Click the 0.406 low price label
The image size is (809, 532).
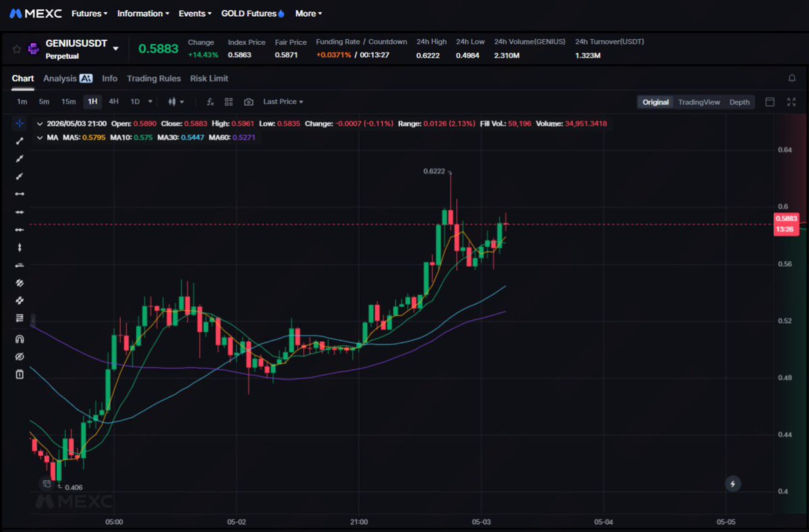point(74,487)
